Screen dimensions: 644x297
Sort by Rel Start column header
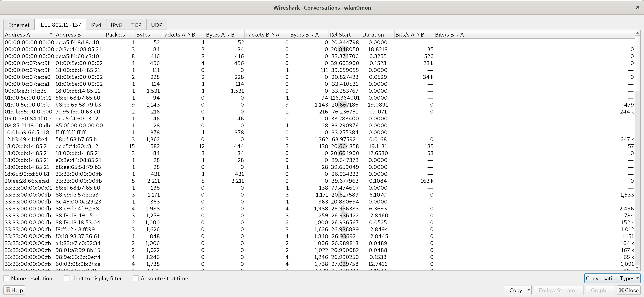(340, 35)
